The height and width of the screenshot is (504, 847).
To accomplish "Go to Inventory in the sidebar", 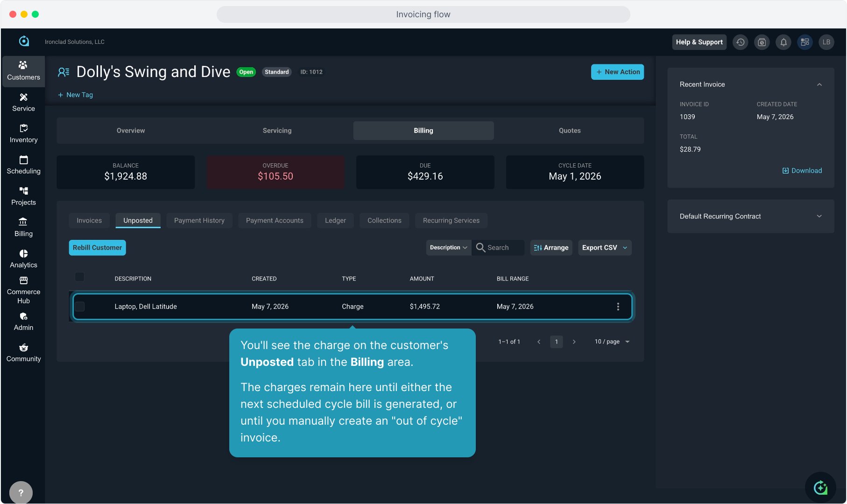I will click(x=23, y=134).
